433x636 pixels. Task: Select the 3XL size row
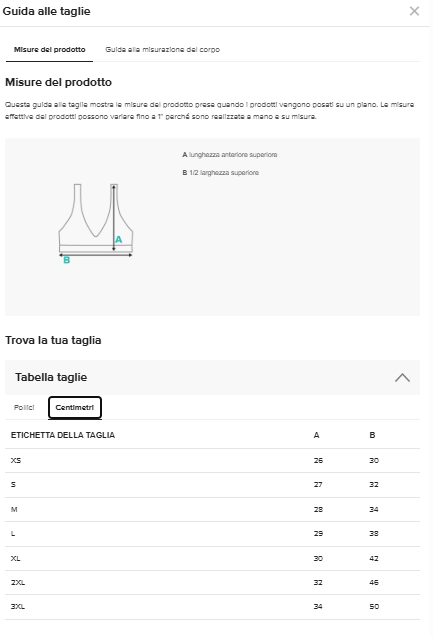pos(212,607)
